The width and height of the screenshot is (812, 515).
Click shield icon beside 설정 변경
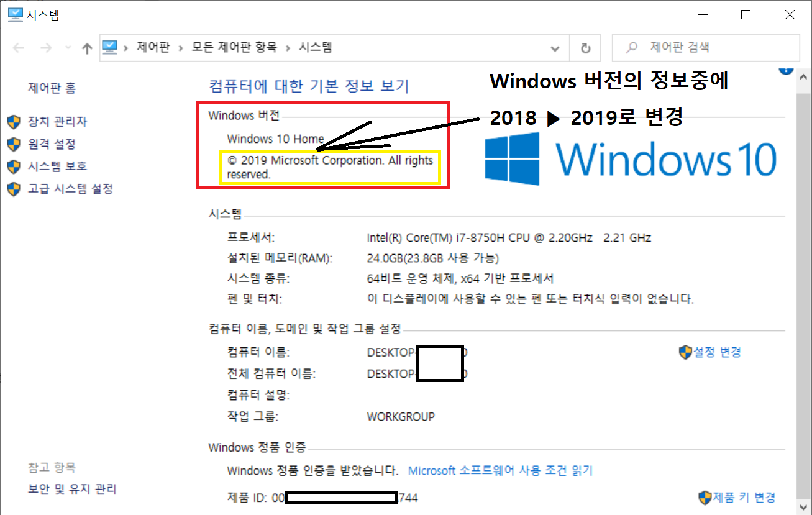[685, 352]
